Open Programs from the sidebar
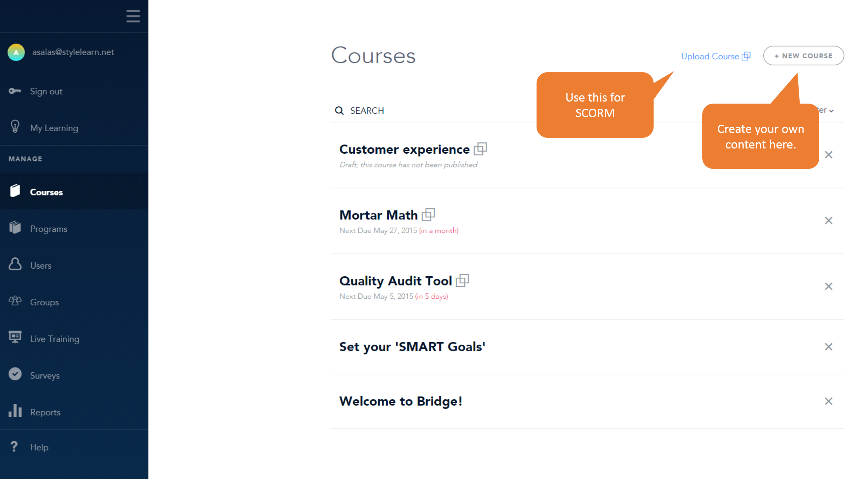Image resolution: width=868 pixels, height=479 pixels. 48,229
